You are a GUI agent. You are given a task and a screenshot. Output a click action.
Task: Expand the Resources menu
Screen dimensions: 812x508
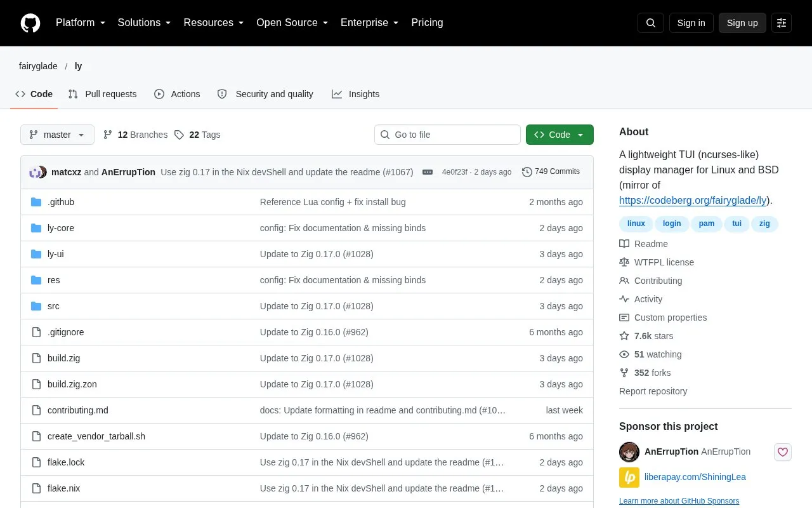(214, 23)
